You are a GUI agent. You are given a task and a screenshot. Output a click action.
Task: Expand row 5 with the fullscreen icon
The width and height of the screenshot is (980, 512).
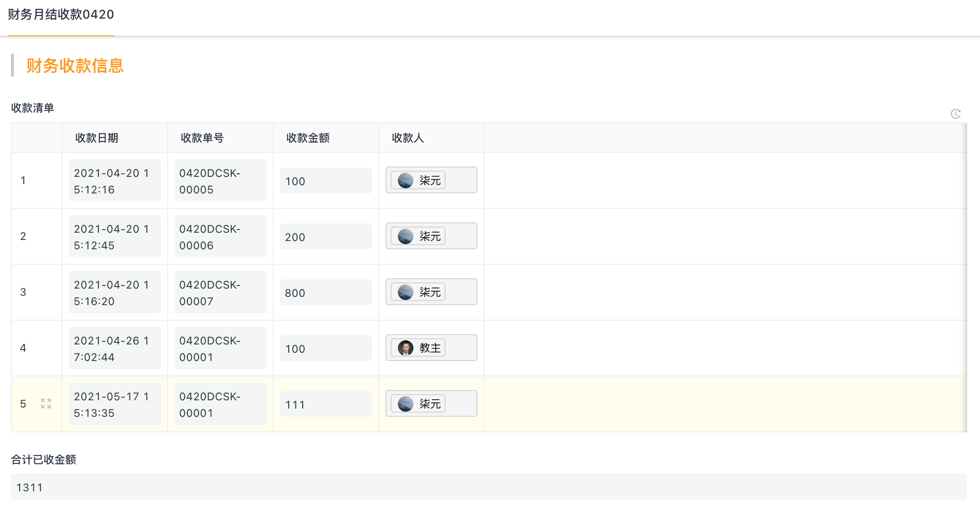46,403
